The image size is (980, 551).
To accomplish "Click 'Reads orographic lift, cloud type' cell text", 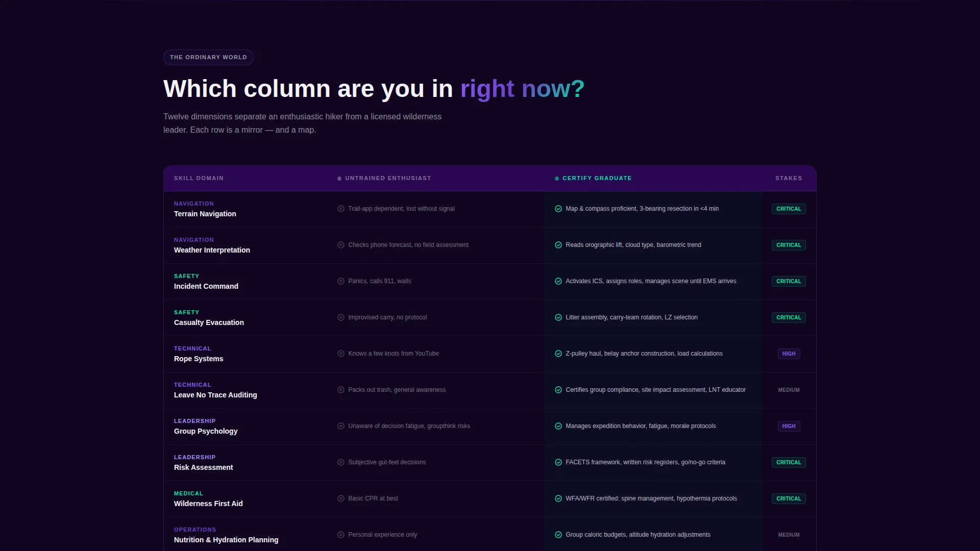I will (x=633, y=245).
